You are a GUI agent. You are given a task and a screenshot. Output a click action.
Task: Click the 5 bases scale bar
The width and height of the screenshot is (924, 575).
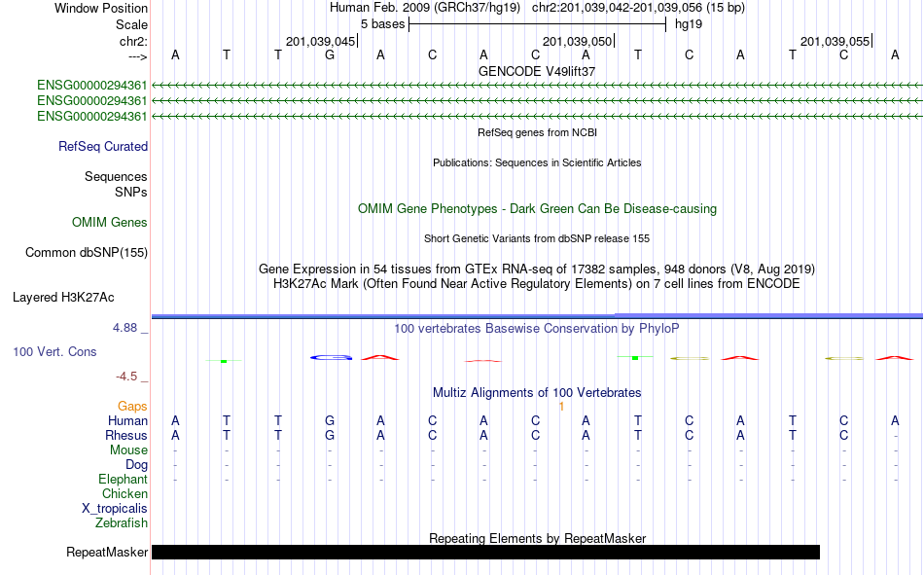[538, 24]
